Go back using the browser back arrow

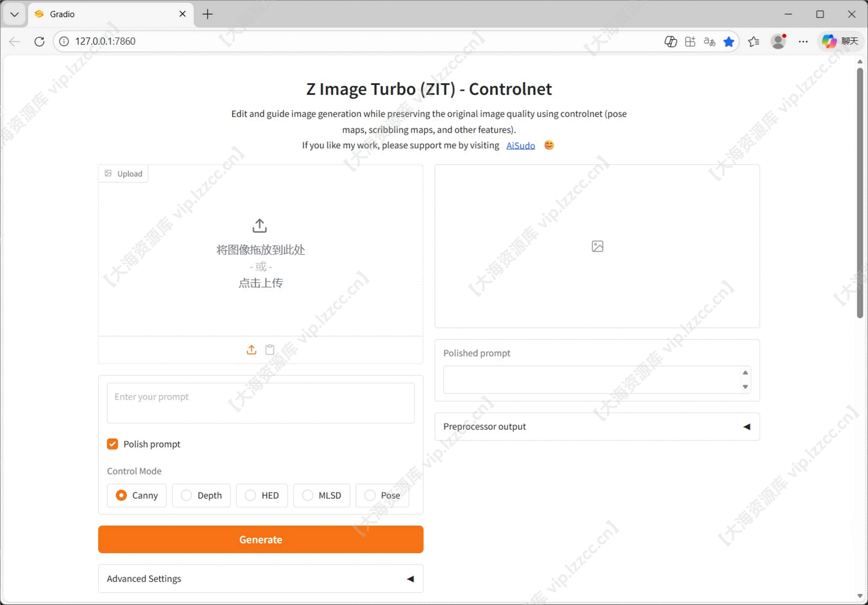point(15,41)
